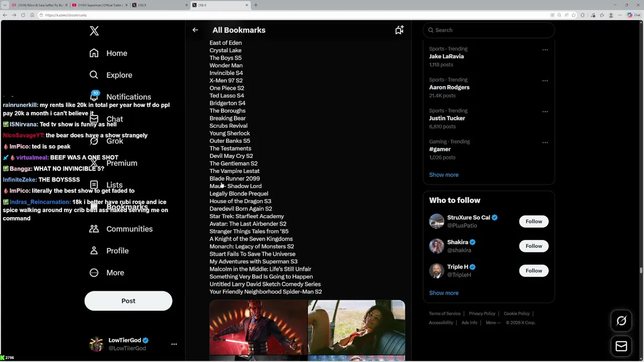Screen dimensions: 644x362
Task: Add page to favorites with star icon
Action: 574,15
